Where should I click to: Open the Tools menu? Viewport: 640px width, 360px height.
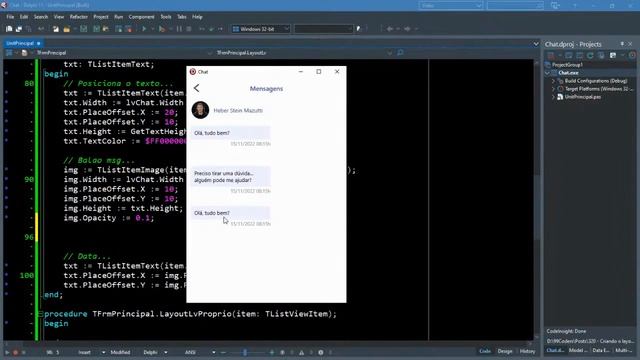click(x=166, y=17)
